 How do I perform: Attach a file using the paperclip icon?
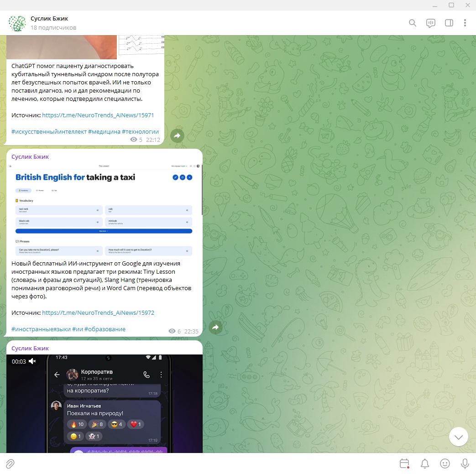click(x=10, y=464)
